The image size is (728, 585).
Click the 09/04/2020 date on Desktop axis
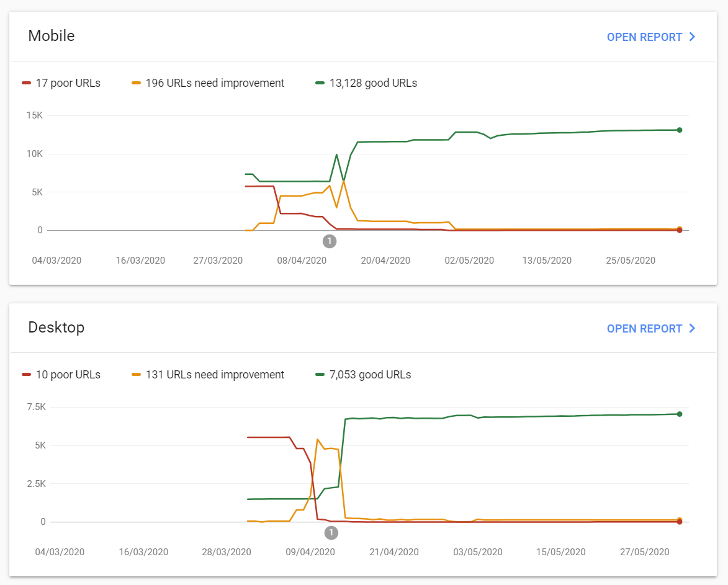(310, 552)
